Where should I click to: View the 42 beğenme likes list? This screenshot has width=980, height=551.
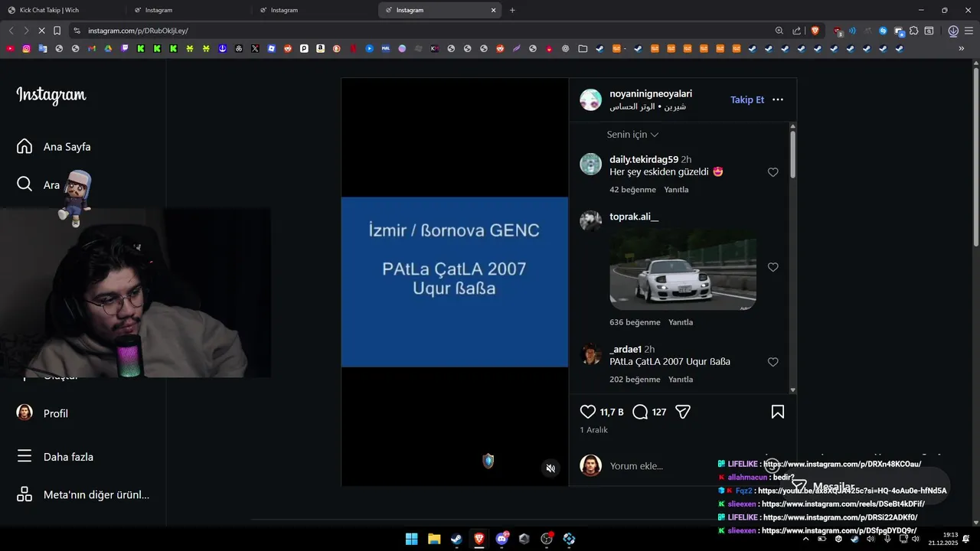pyautogui.click(x=632, y=190)
